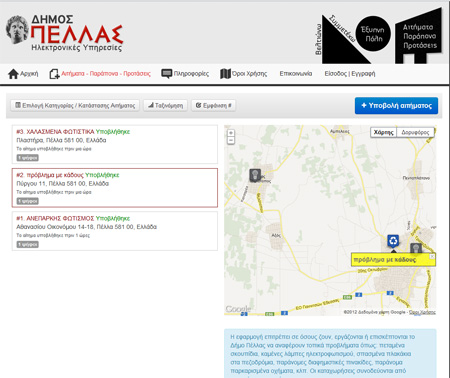Click the lightbulb marker at top-left of map
This screenshot has width=450, height=378.
click(x=255, y=175)
